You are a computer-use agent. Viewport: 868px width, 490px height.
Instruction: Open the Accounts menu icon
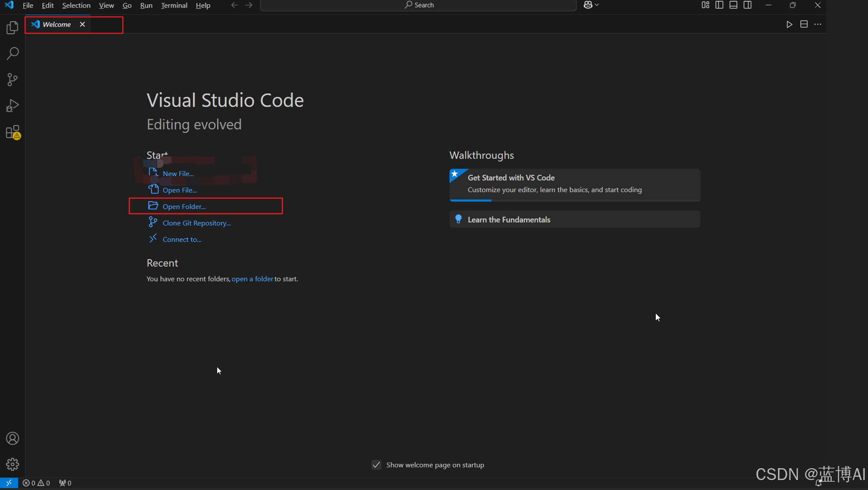(x=12, y=438)
